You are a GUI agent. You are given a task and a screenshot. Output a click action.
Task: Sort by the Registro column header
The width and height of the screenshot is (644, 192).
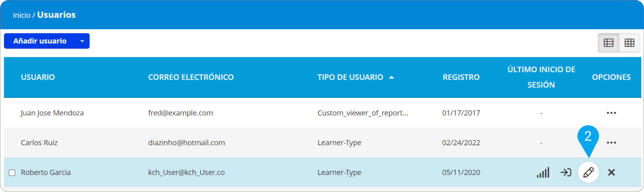pyautogui.click(x=461, y=77)
